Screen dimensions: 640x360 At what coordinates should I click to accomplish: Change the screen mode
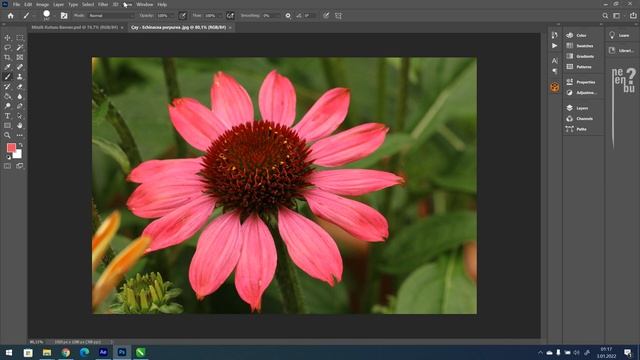coord(20,166)
